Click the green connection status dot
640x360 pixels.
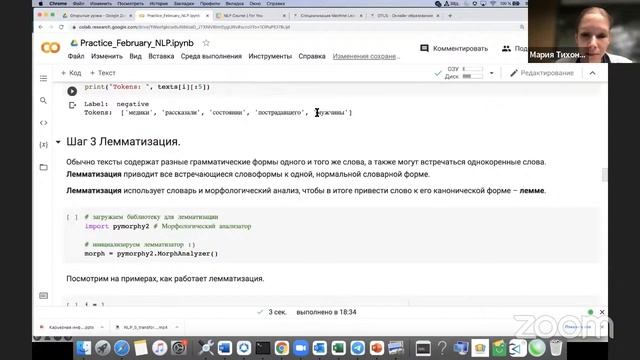pyautogui.click(x=590, y=312)
